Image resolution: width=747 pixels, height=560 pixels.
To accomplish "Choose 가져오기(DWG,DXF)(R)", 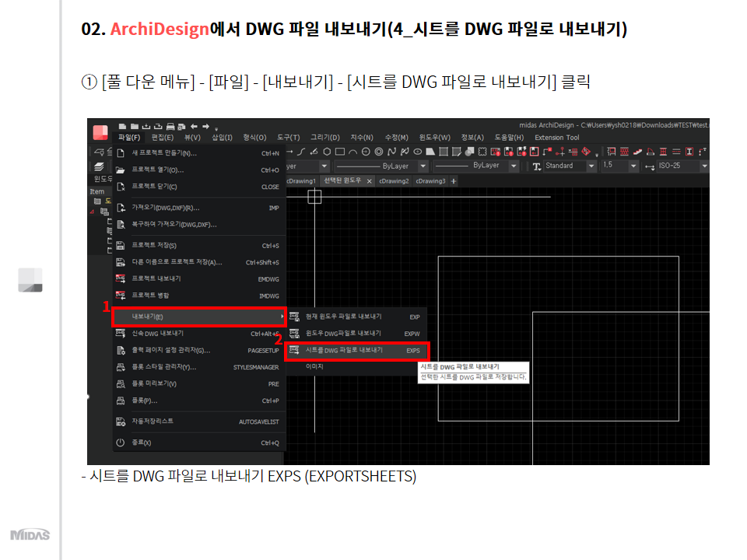I will [x=200, y=208].
